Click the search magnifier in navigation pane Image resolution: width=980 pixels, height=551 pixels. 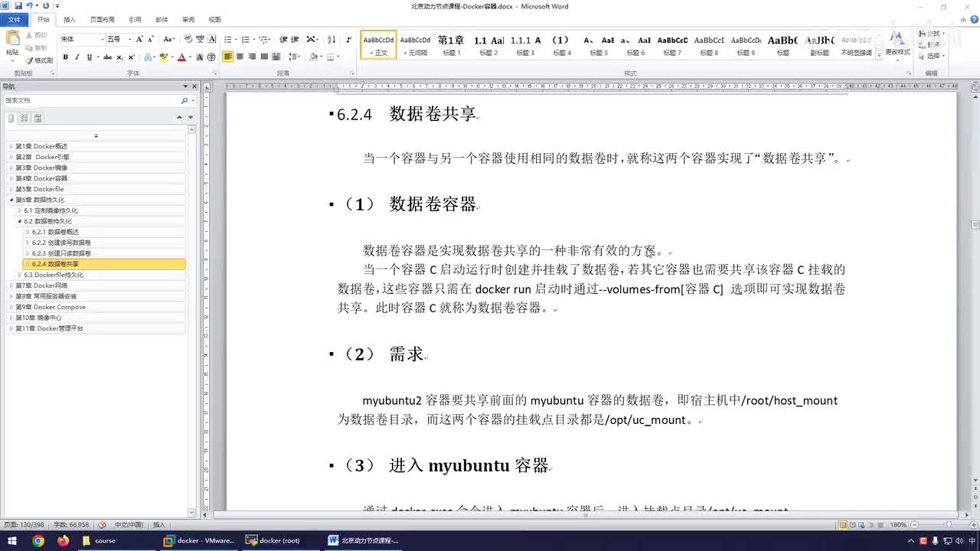[184, 101]
